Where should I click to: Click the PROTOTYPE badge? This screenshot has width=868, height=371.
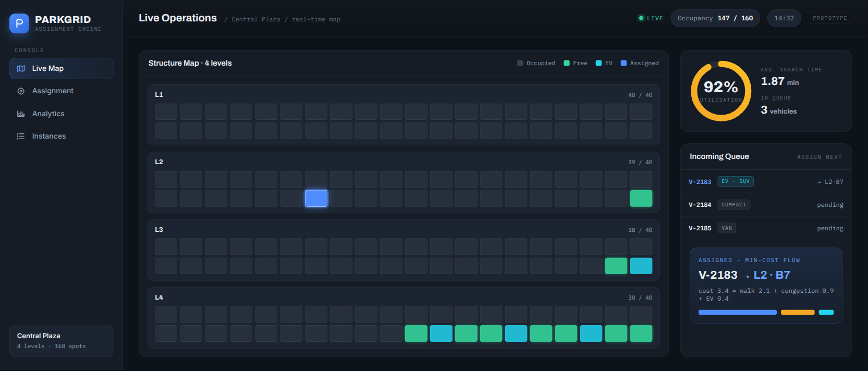click(x=830, y=18)
